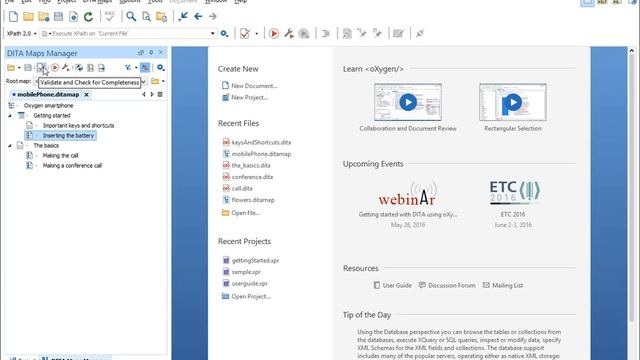Apply transformation with the DITA Maps Manager play icon
The height and width of the screenshot is (360, 640).
coord(55,68)
